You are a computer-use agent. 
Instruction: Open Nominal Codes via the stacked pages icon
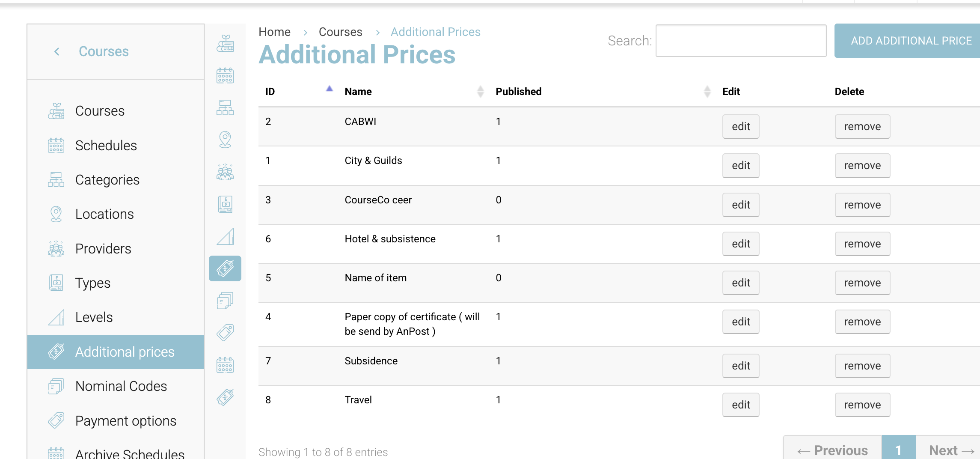(x=225, y=300)
